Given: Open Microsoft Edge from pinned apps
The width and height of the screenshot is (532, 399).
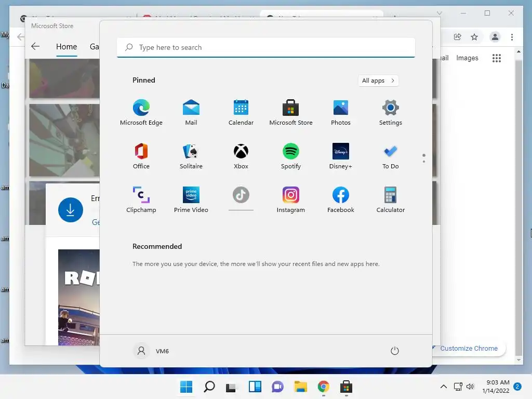Looking at the screenshot, I should [x=141, y=113].
